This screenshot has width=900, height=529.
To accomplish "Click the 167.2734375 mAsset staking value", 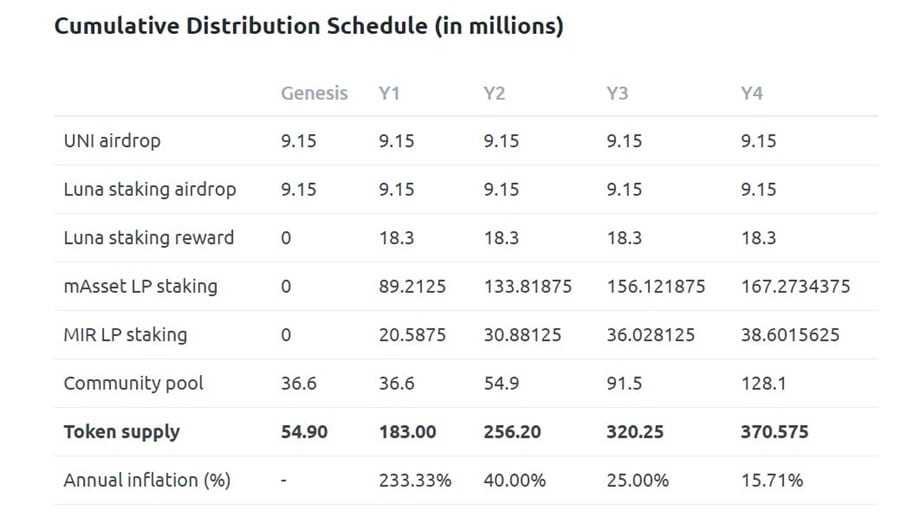I will point(796,286).
